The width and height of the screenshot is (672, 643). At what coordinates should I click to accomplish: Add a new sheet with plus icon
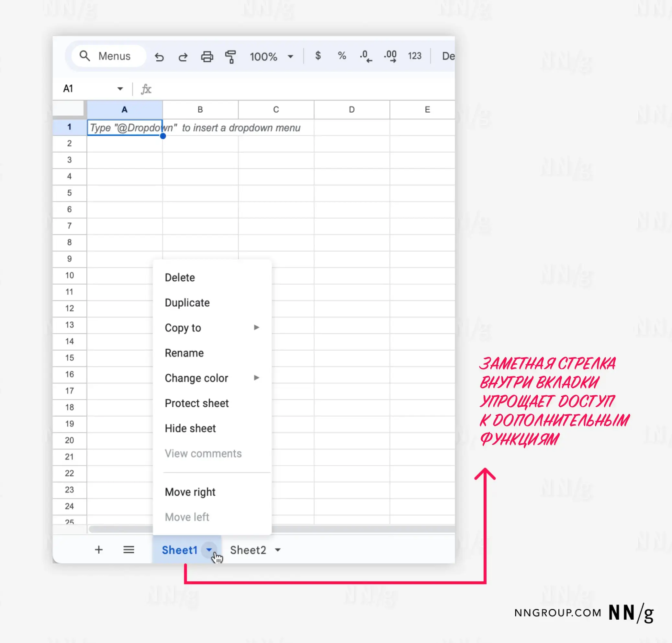click(x=99, y=550)
